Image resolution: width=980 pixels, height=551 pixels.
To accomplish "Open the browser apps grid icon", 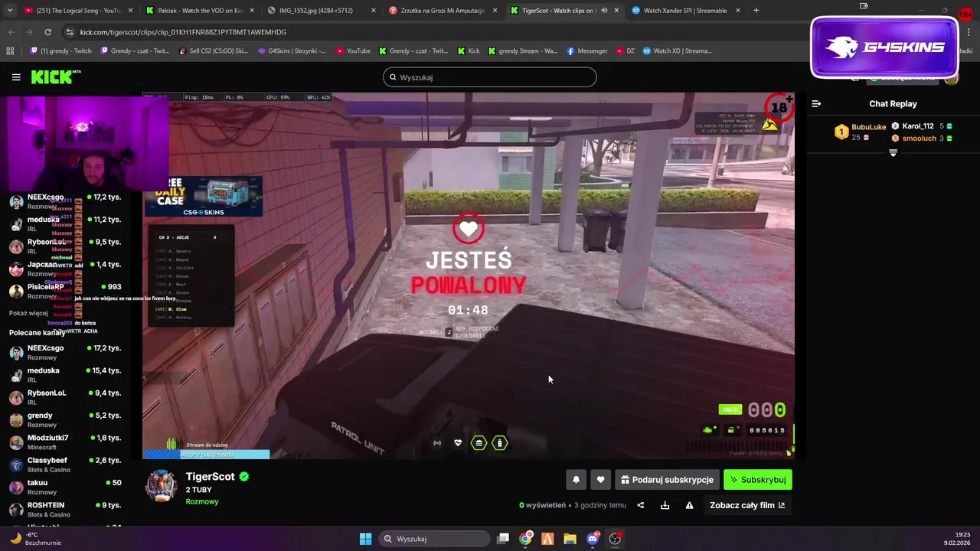I will (x=10, y=51).
